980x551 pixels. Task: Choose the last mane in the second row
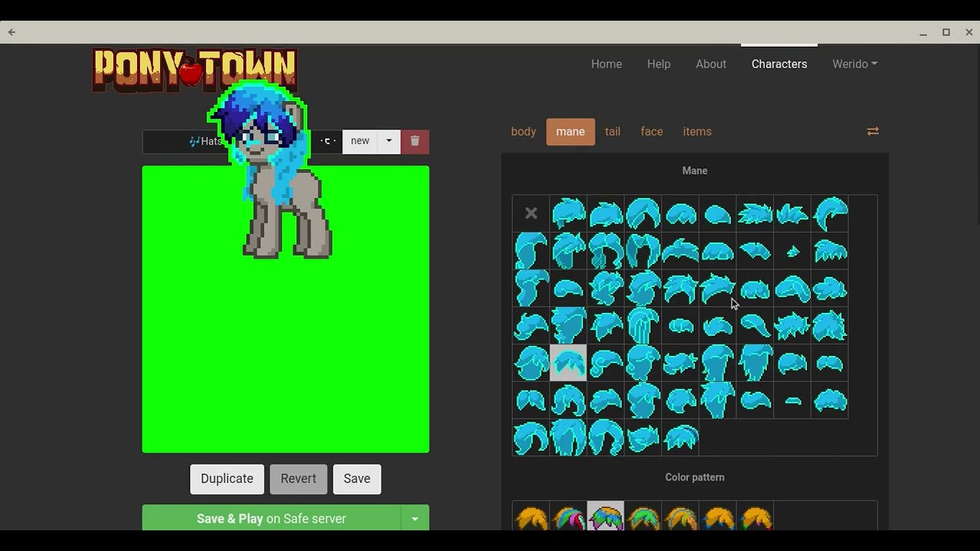point(830,251)
